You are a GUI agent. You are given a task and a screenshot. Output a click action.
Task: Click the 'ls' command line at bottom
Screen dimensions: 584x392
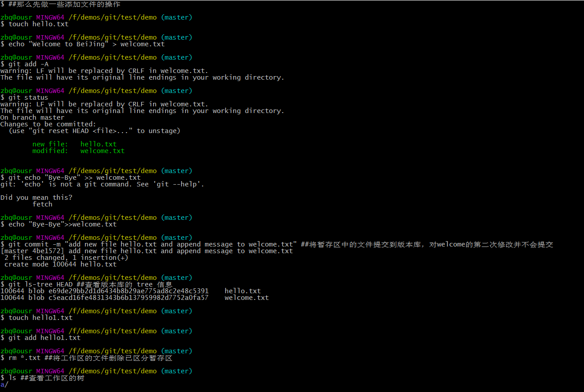coord(42,378)
